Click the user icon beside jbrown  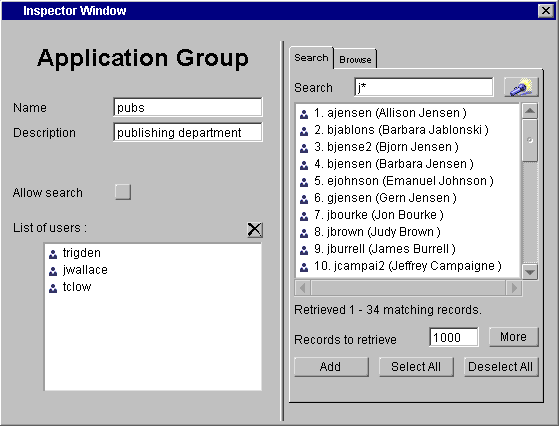click(x=304, y=233)
